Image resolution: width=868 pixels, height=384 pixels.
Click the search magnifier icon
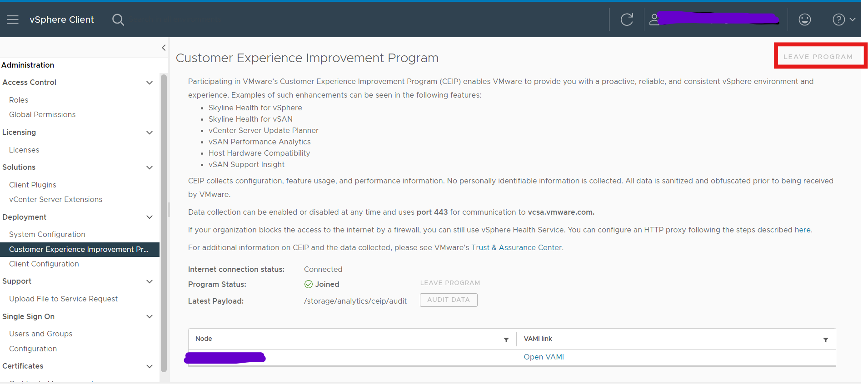[x=118, y=20]
